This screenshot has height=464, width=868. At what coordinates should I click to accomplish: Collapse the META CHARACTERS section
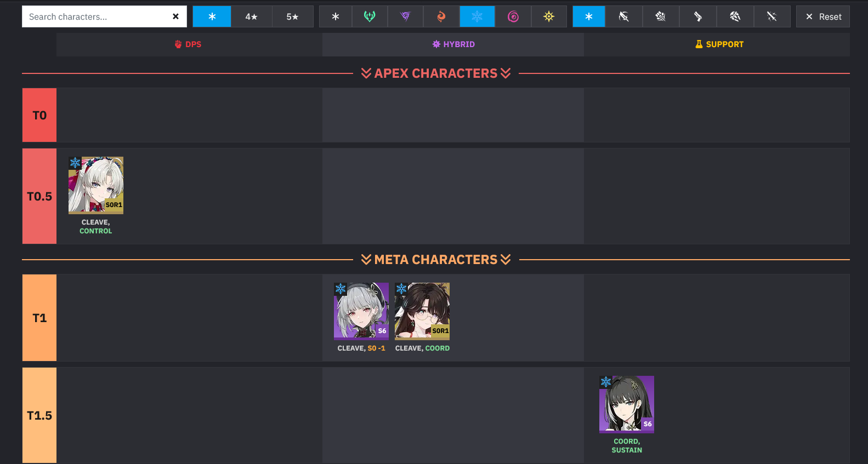(436, 260)
